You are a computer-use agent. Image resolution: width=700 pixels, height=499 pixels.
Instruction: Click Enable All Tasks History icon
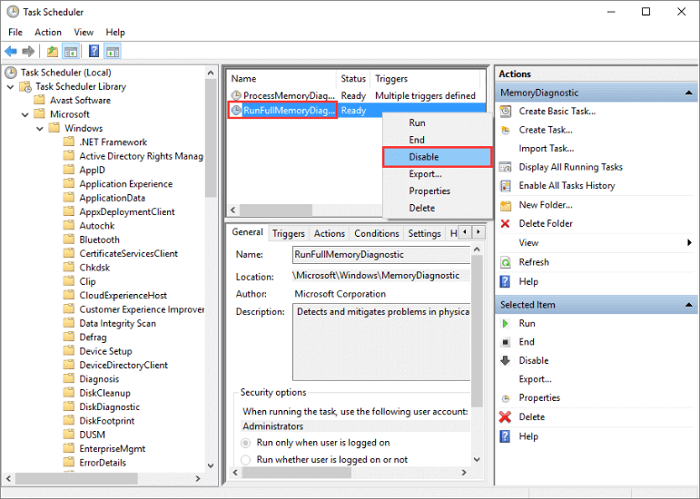[505, 186]
